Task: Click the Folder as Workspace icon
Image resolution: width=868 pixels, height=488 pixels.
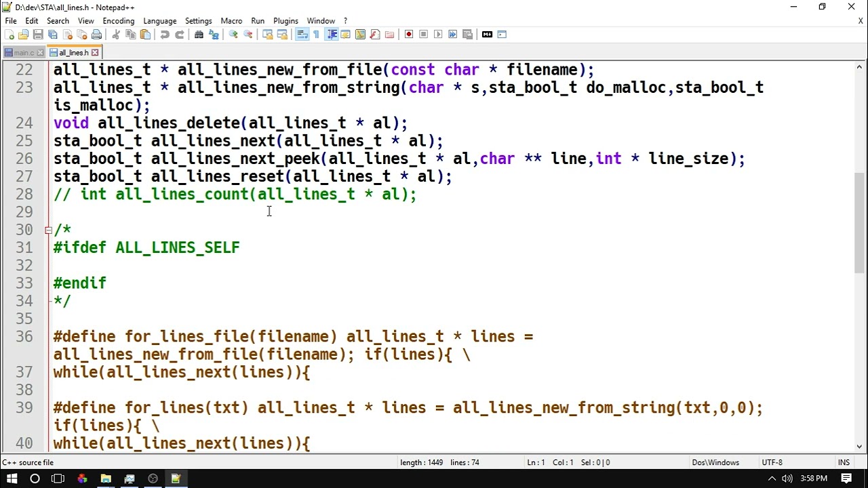Action: [x=389, y=35]
